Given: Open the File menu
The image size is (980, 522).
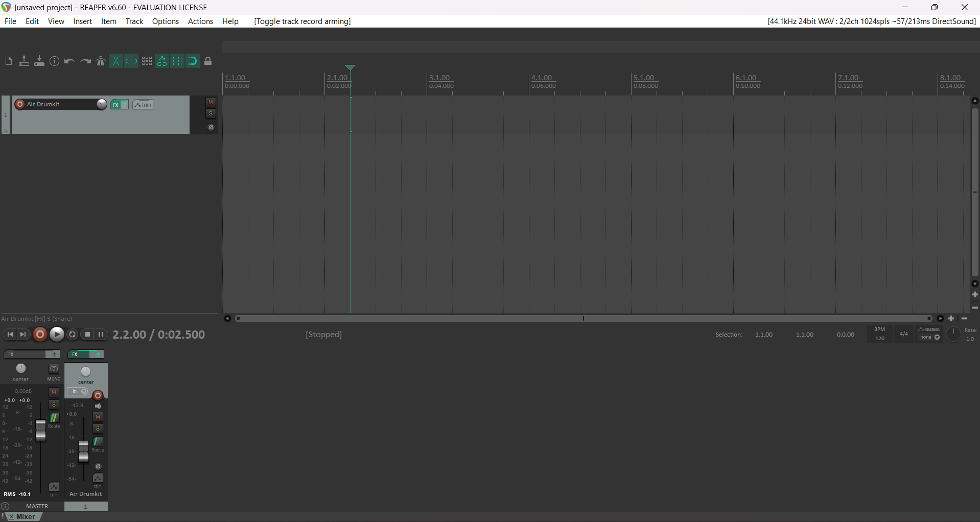Looking at the screenshot, I should 10,21.
